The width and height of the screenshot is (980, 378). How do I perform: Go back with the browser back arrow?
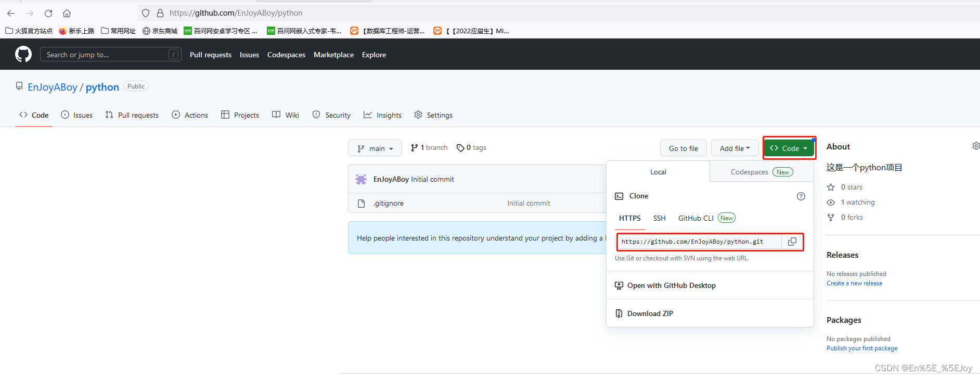tap(11, 13)
